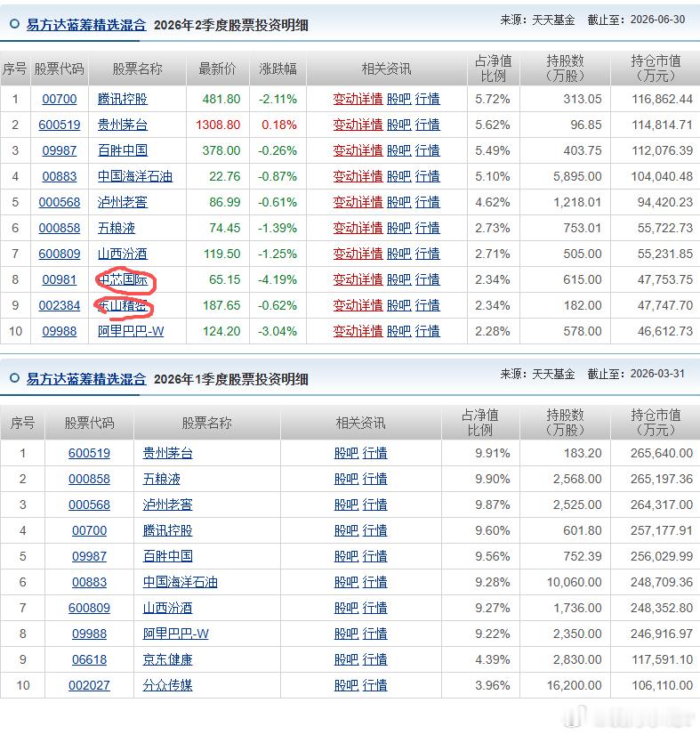Open 五粮液 name in 1季度 table

point(162,479)
